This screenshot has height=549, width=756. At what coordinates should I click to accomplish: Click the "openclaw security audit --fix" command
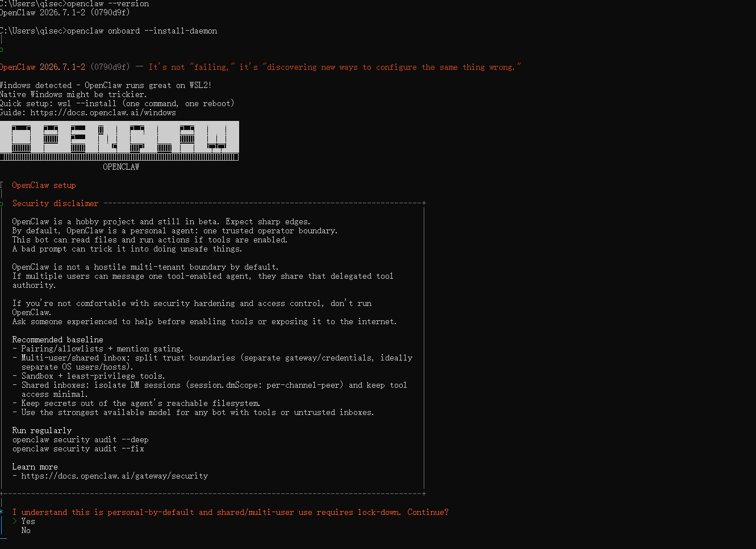click(78, 449)
